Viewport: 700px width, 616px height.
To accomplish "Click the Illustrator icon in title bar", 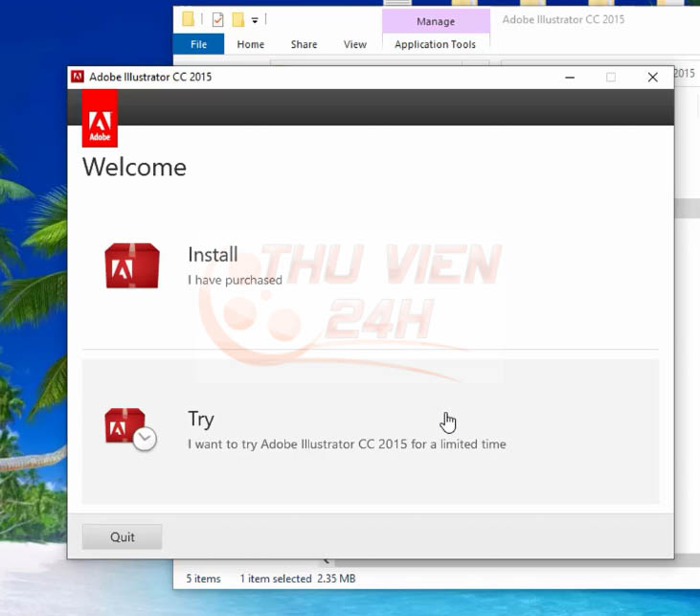I will click(x=78, y=77).
